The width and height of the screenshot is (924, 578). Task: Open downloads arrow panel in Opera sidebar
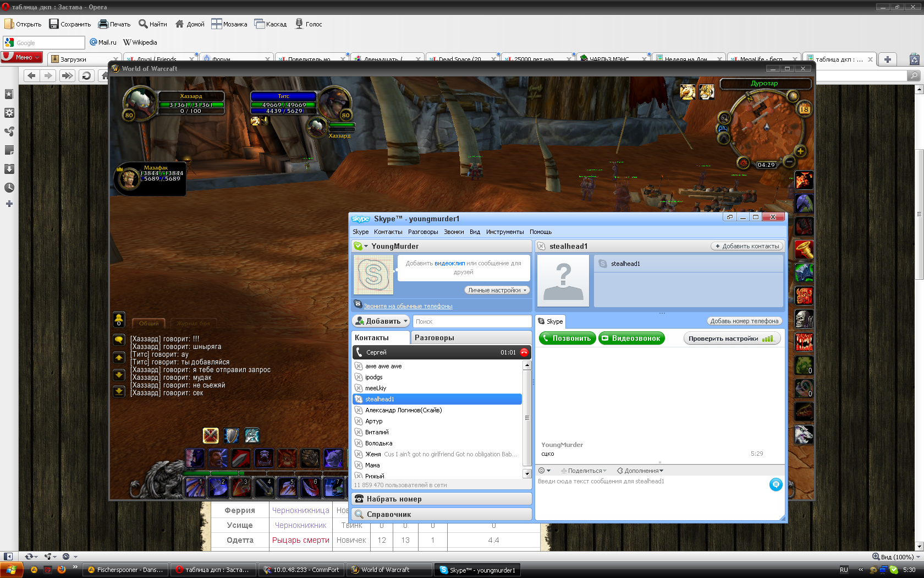[x=9, y=169]
